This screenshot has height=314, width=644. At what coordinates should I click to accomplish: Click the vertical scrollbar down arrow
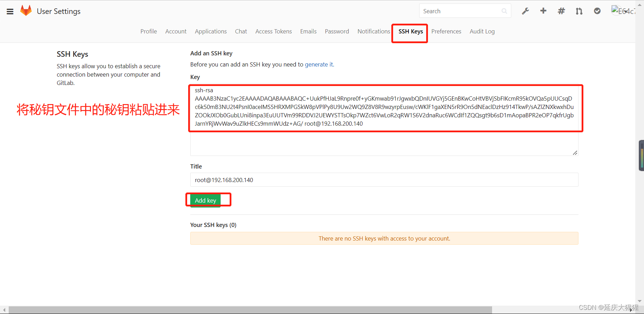(x=639, y=301)
